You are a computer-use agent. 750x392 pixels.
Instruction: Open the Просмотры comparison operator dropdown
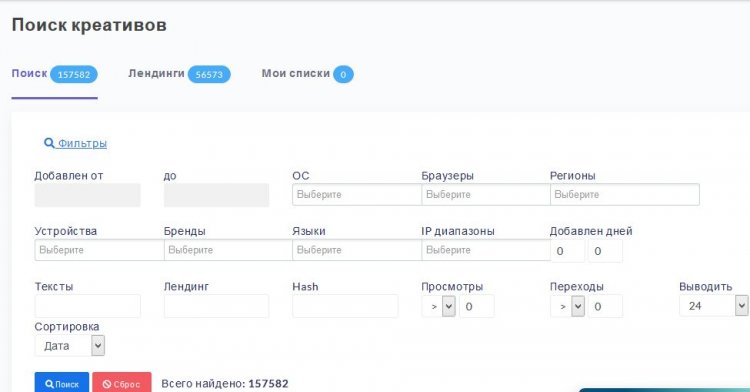click(439, 306)
